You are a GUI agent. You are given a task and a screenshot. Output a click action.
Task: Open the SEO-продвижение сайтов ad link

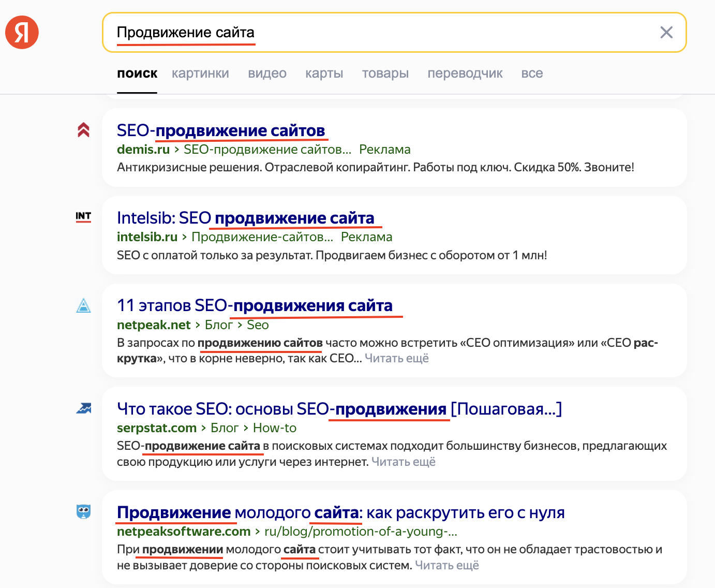(221, 130)
